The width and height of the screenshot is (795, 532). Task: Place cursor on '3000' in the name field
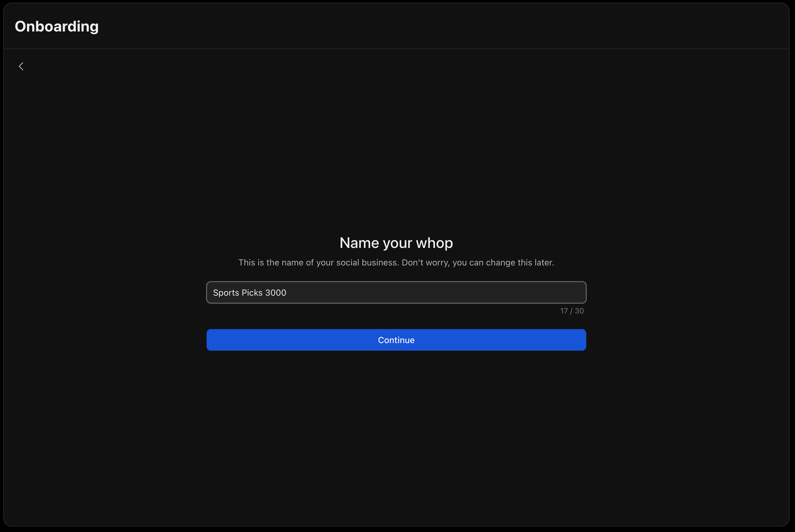pyautogui.click(x=275, y=293)
